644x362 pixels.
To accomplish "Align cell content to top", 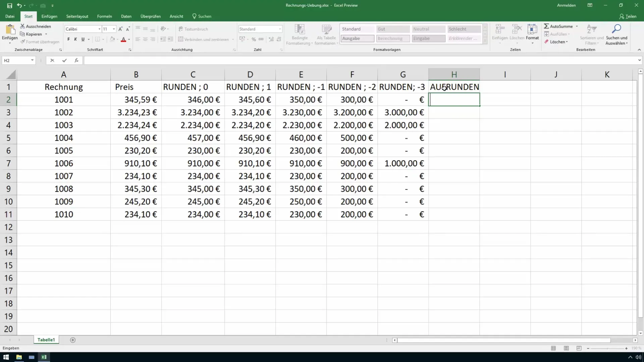I will (x=138, y=29).
